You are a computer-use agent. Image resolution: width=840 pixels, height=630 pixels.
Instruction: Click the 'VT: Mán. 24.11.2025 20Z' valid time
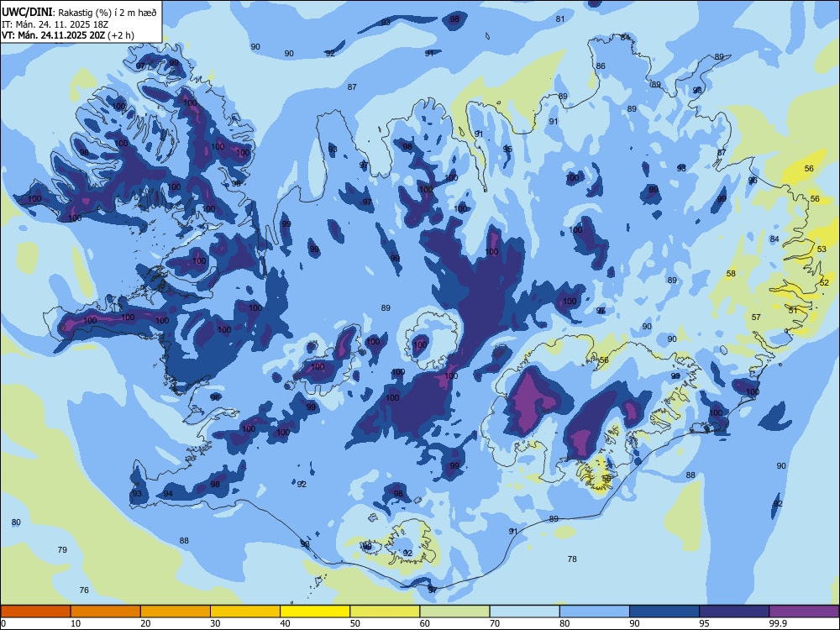click(54, 35)
